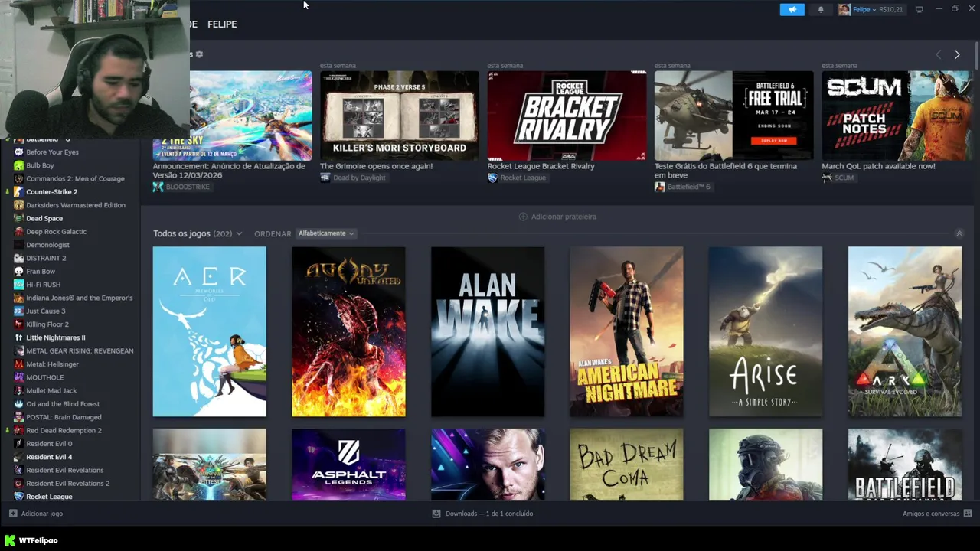
Task: Open the 'Alfabeticamente' sort dropdown
Action: pyautogui.click(x=326, y=233)
